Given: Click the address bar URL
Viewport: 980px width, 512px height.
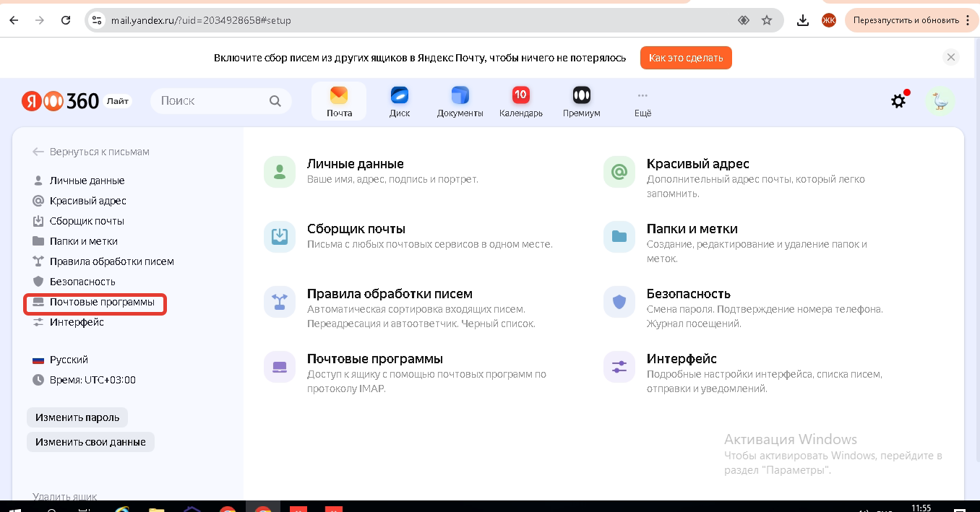Looking at the screenshot, I should click(201, 20).
